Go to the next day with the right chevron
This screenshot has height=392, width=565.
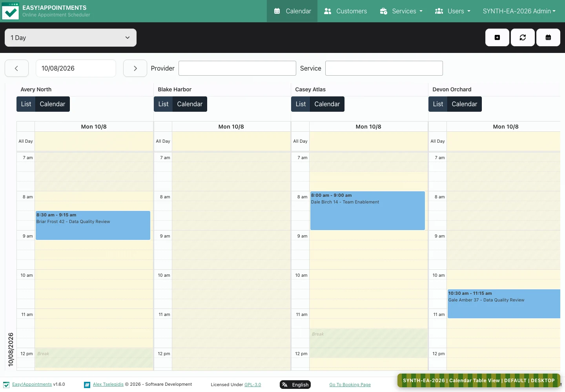(135, 68)
